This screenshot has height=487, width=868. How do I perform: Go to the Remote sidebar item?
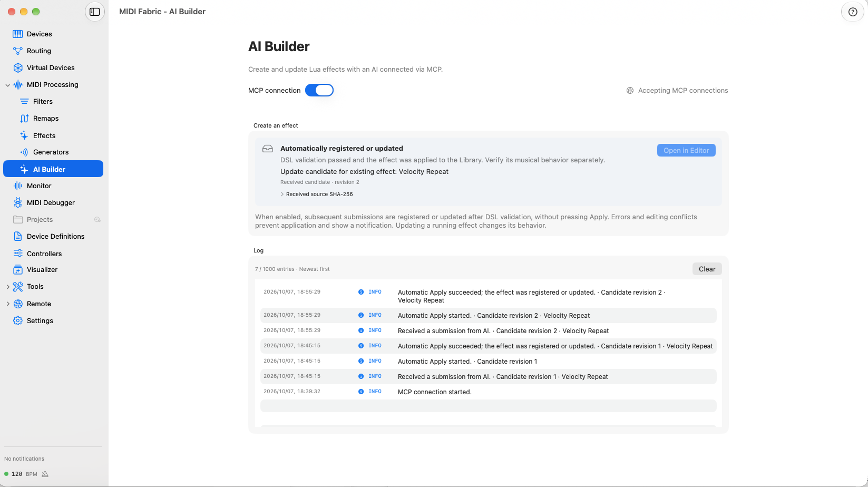(x=53, y=304)
